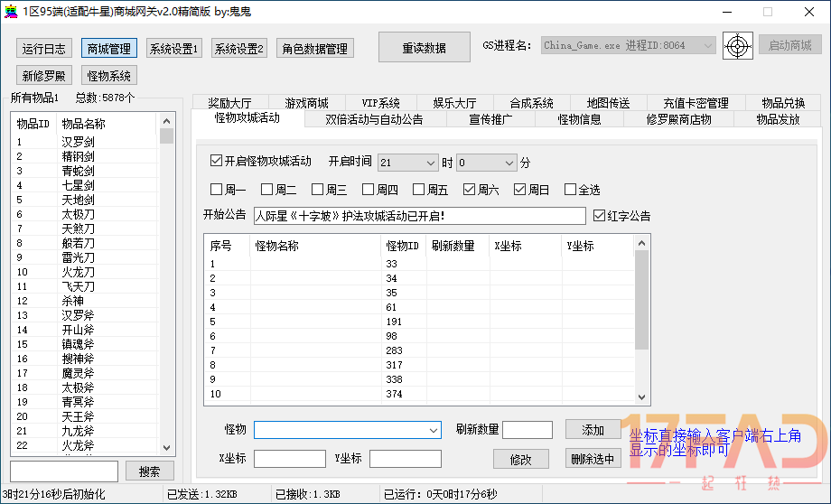831x504 pixels.
Task: Switch to the 怪物信息 tab
Action: [x=579, y=119]
